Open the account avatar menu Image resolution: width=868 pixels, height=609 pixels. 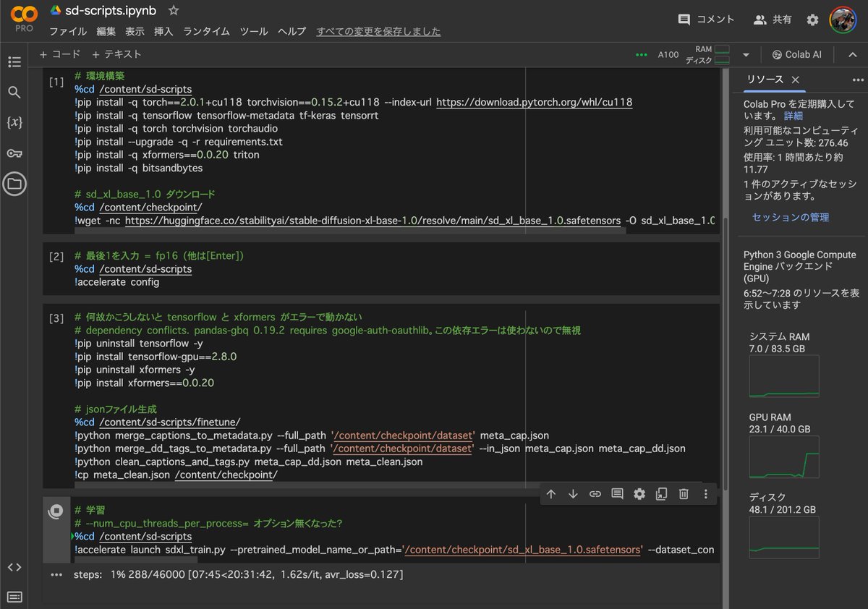pos(843,20)
